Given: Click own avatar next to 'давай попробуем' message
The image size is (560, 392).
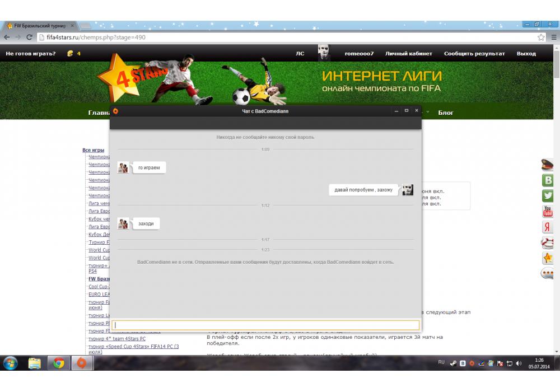Looking at the screenshot, I should pos(408,190).
